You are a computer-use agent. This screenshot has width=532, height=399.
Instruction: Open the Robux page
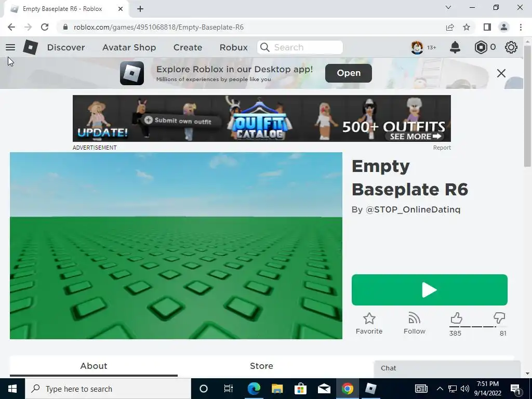(233, 47)
